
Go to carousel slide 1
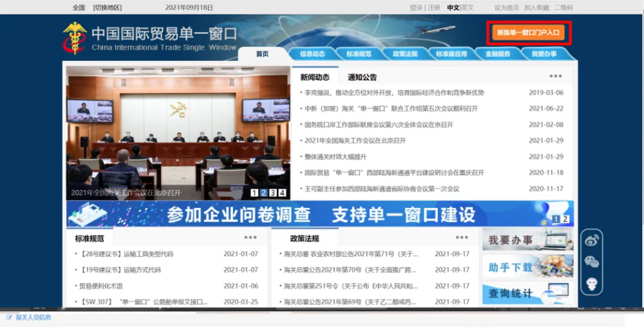tap(254, 193)
